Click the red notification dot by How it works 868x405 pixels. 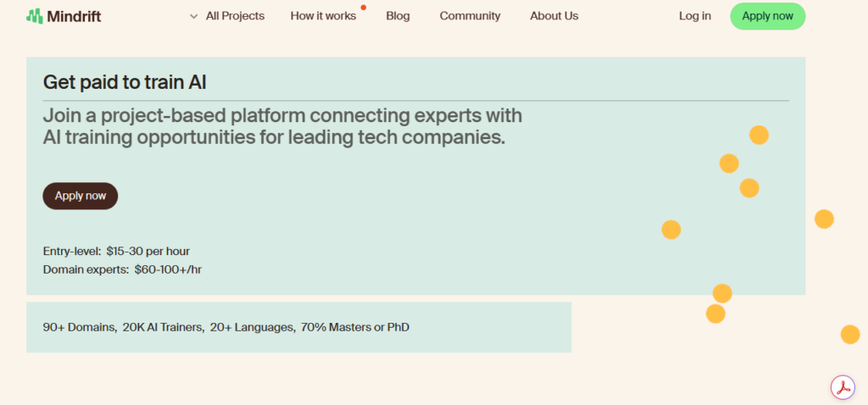[364, 7]
